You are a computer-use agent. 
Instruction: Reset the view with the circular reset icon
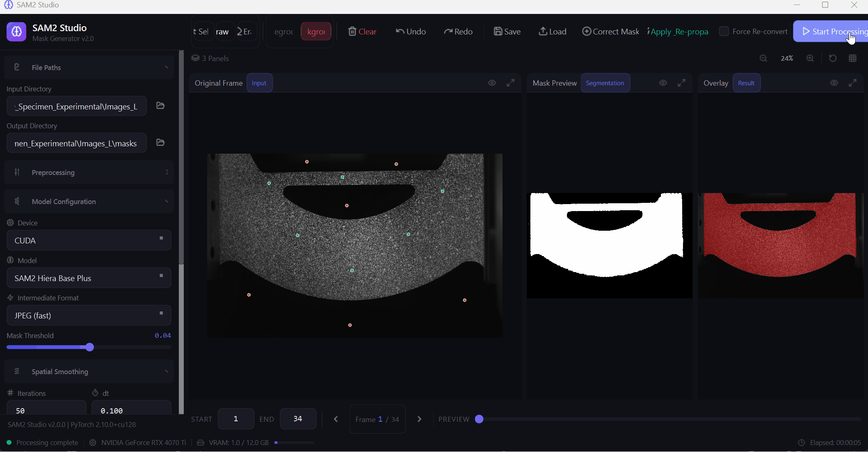click(833, 58)
